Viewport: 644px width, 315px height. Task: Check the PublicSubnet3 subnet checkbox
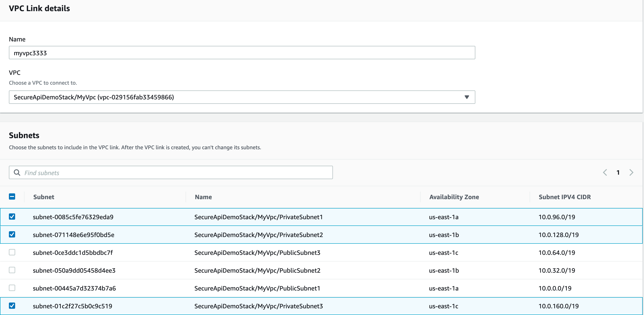click(12, 252)
